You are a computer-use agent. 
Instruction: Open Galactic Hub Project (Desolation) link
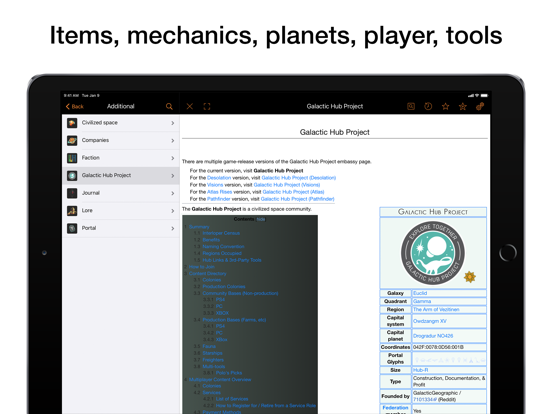[299, 178]
